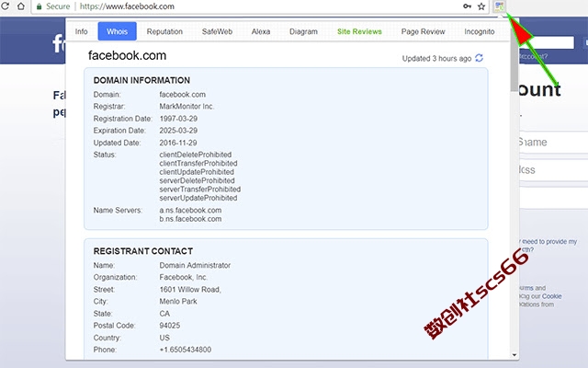Select the city 'Menlo Park'
The height and width of the screenshot is (368, 588).
click(x=178, y=302)
